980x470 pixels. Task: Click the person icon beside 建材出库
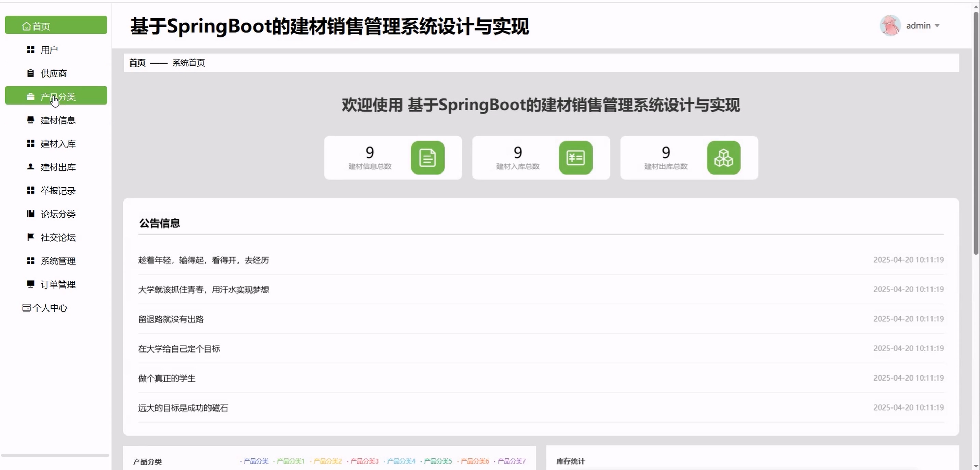[x=30, y=167]
